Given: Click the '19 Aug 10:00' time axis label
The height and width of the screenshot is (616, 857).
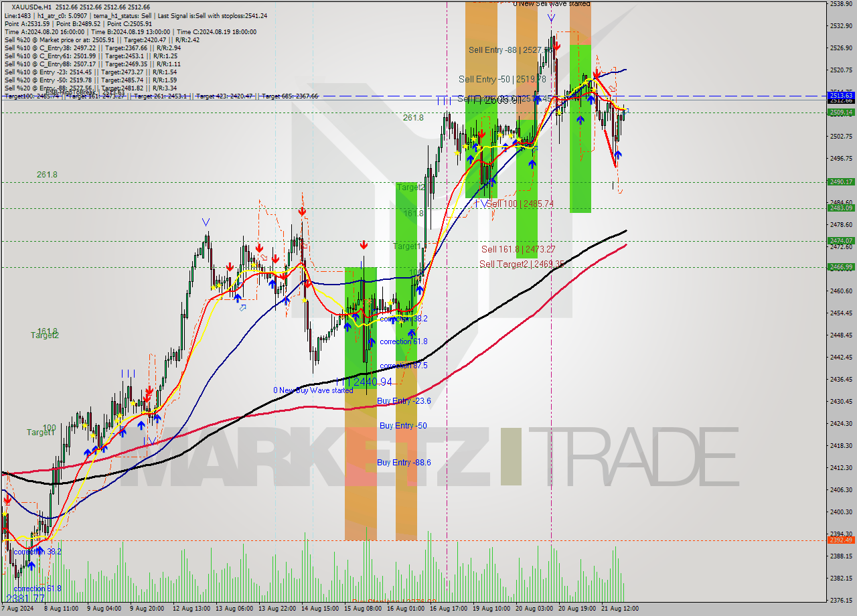Looking at the screenshot, I should [491, 609].
